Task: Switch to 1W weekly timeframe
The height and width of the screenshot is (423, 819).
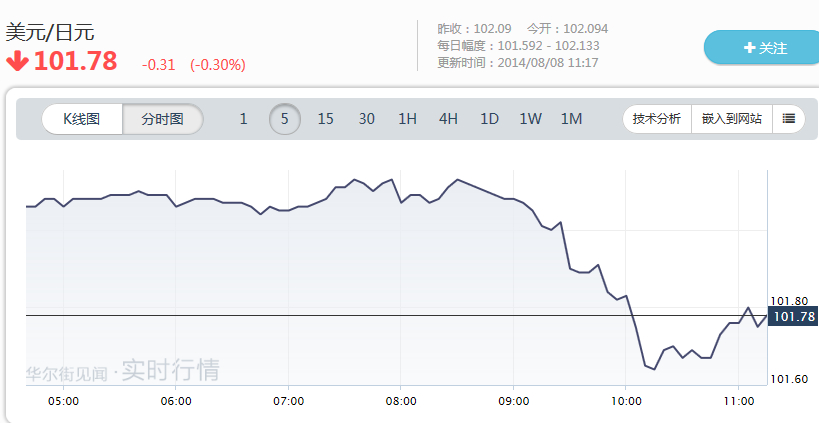Action: coord(530,119)
